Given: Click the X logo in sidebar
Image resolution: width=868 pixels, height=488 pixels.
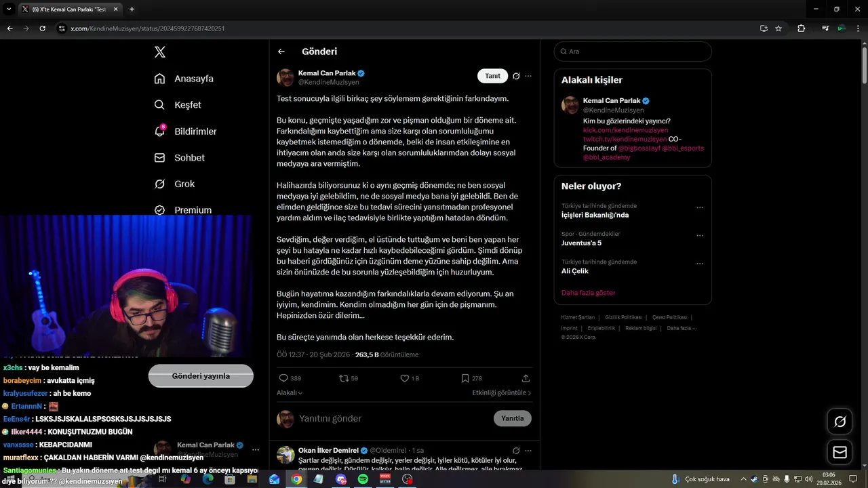Looking at the screenshot, I should click(159, 52).
